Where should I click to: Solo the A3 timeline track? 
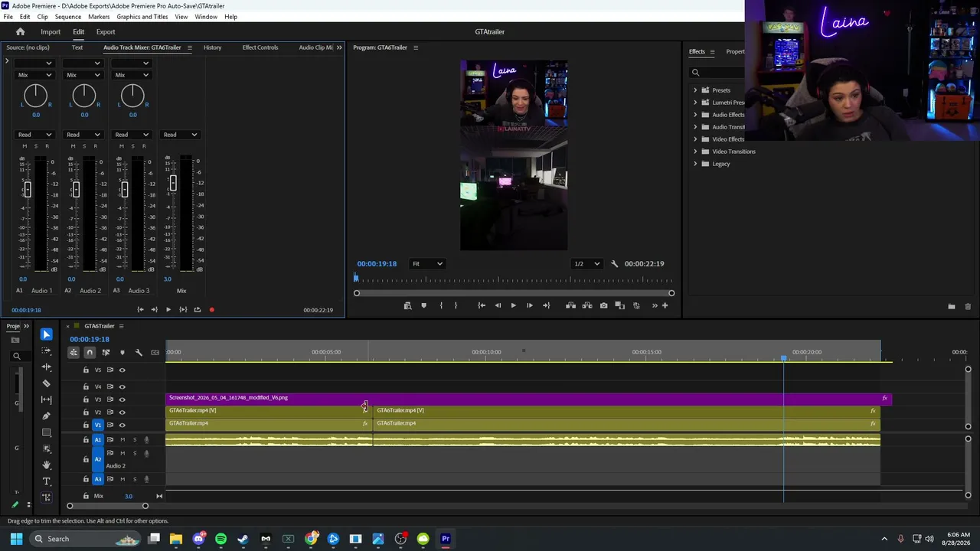(135, 479)
